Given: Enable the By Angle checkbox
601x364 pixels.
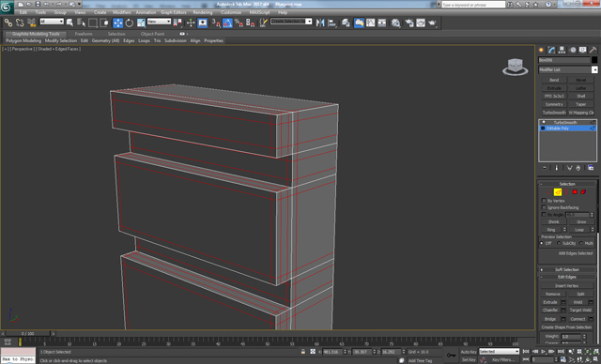Looking at the screenshot, I should tap(544, 214).
